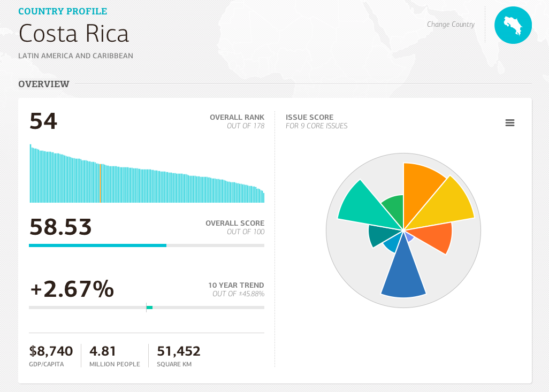Click the Costa Rica map circle icon
The width and height of the screenshot is (549, 392).
coord(513,25)
